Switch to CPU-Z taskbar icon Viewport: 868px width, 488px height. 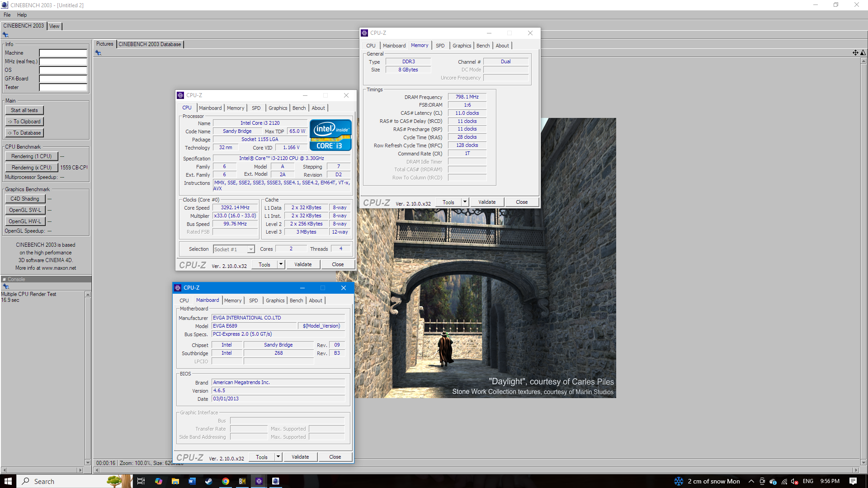[259, 481]
